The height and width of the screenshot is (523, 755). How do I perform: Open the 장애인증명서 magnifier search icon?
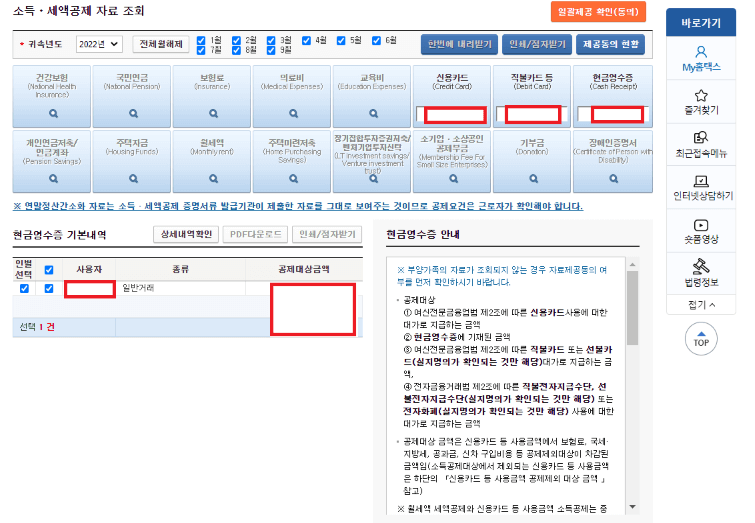point(613,179)
